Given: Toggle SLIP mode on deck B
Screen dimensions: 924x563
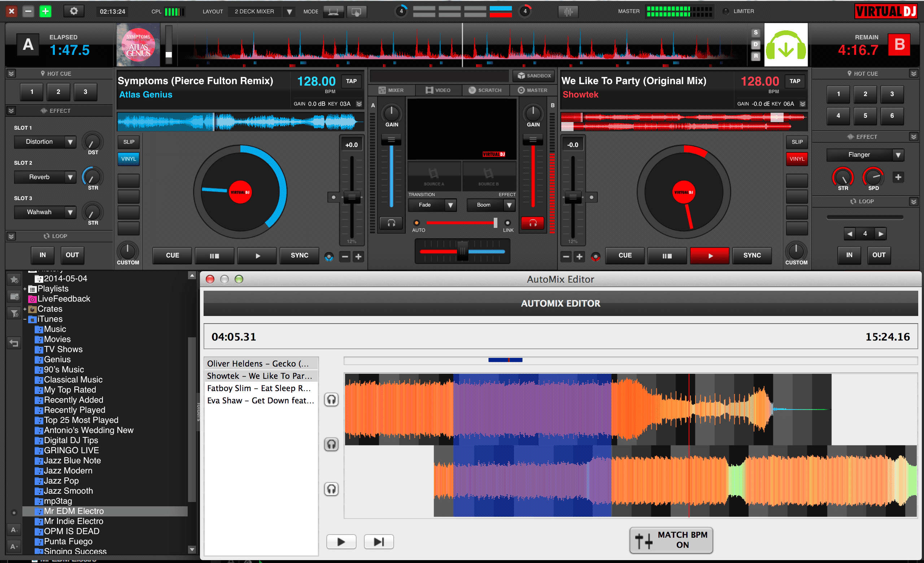Looking at the screenshot, I should pyautogui.click(x=797, y=142).
